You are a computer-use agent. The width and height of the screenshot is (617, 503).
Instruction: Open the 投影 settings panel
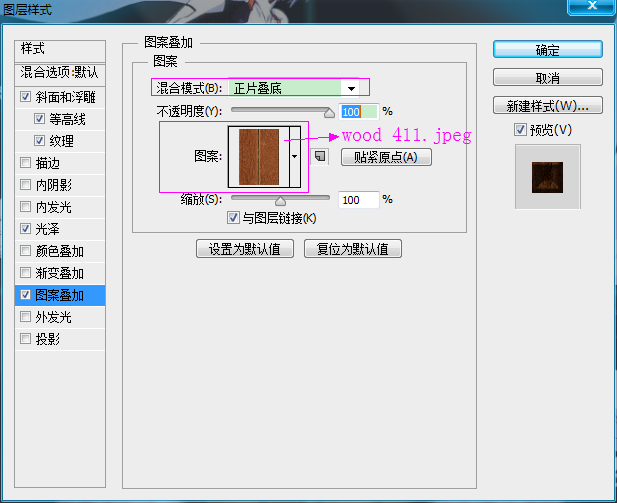click(48, 339)
